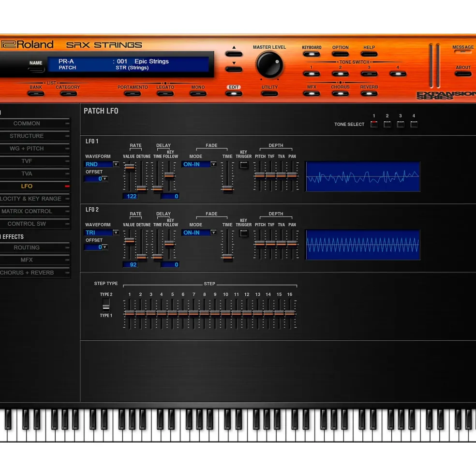Click the step 1 slider
This screenshot has height=476, width=476.
click(130, 314)
